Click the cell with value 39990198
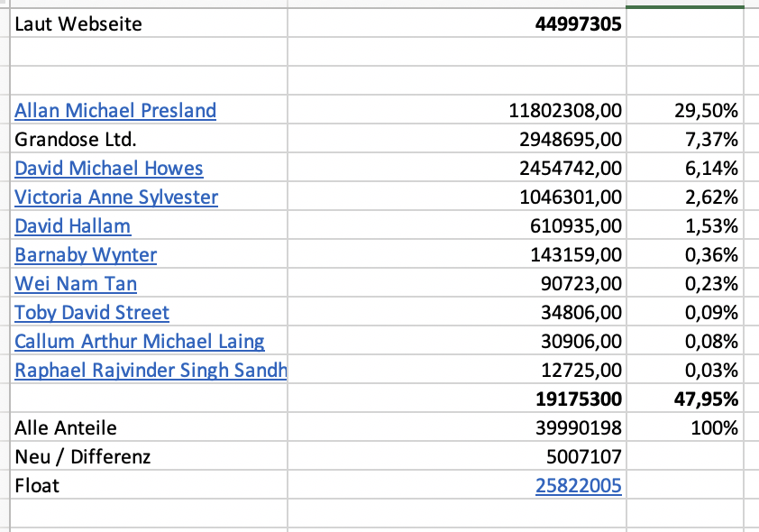 click(x=578, y=428)
